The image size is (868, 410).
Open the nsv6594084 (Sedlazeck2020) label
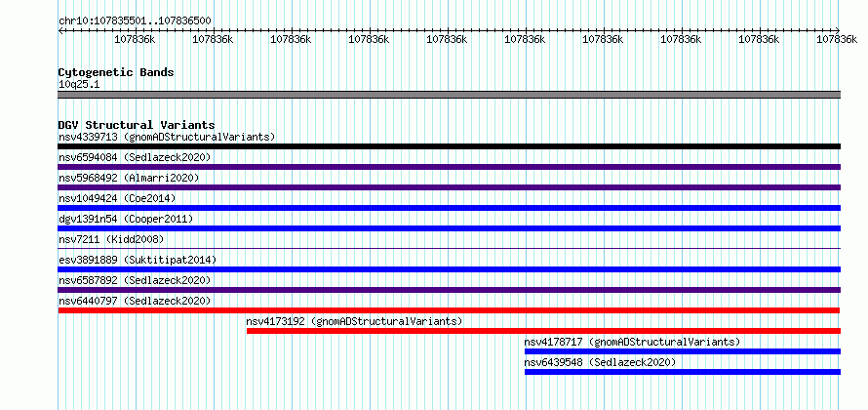click(135, 157)
